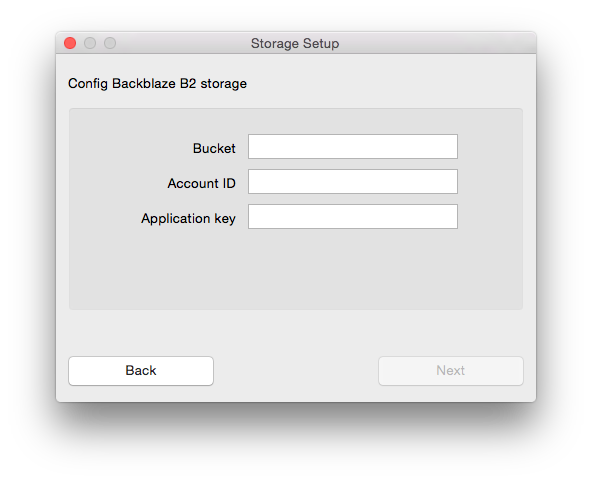Place cursor in the topmost form field
Image resolution: width=592 pixels, height=482 pixels.
pos(353,146)
